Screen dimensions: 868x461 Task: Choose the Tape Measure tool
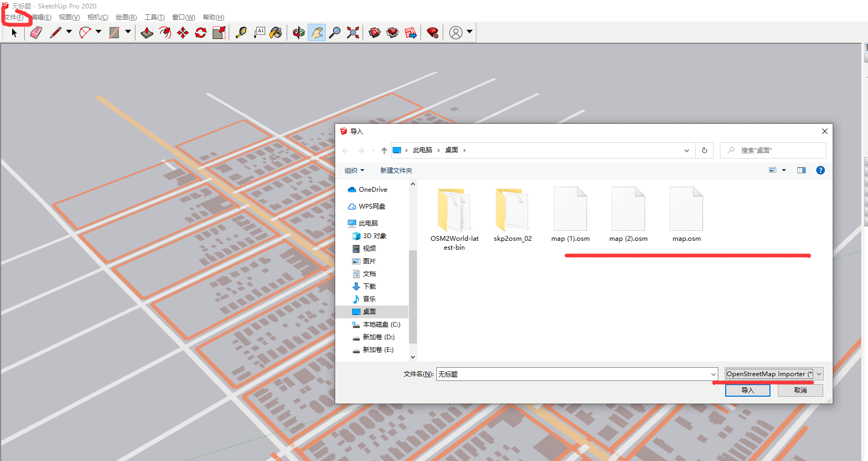(241, 33)
